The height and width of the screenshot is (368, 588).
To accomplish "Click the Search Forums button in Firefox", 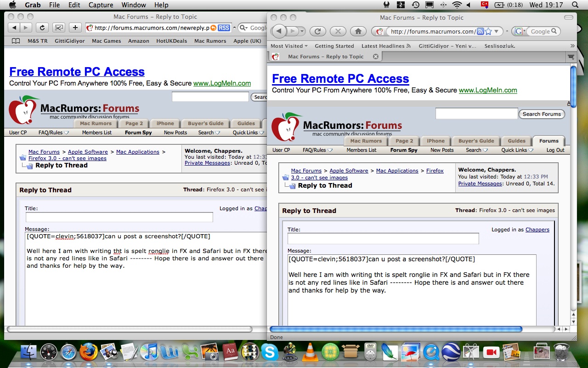I will click(542, 114).
